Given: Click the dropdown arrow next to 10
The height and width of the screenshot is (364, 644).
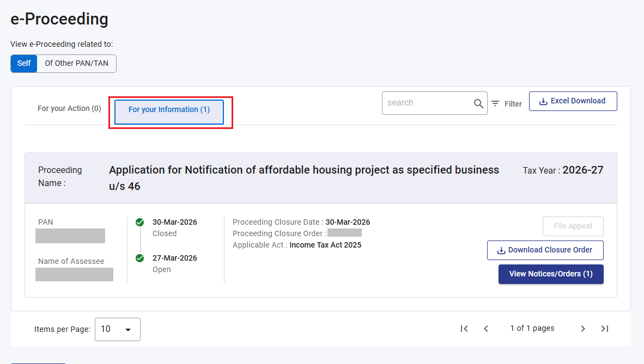Looking at the screenshot, I should click(x=128, y=330).
